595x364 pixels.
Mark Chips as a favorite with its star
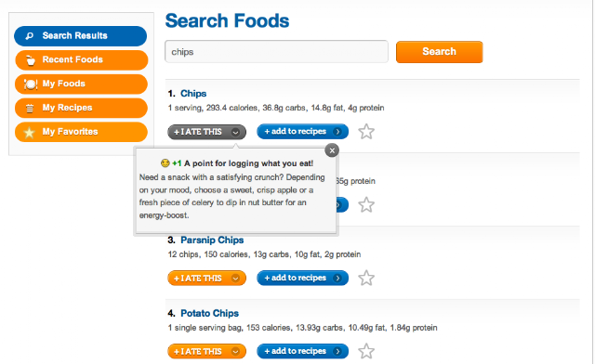click(x=366, y=132)
